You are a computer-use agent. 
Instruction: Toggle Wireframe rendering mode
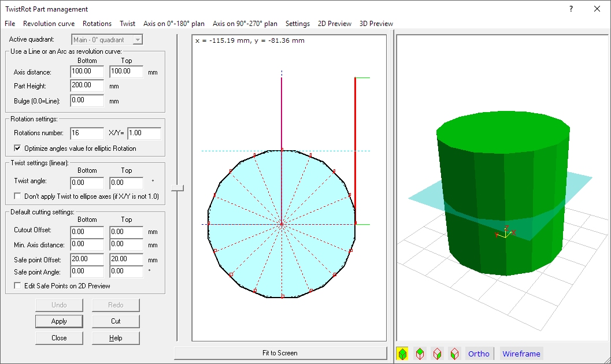coord(521,354)
